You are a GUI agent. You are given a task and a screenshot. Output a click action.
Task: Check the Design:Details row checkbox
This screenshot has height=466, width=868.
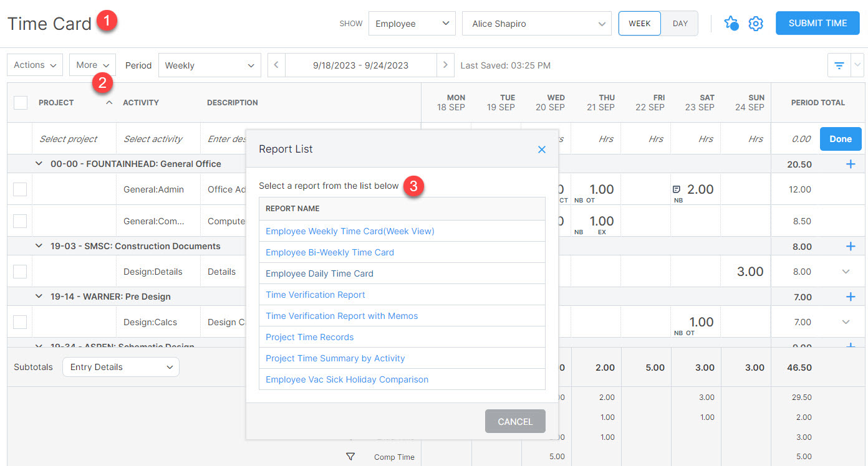[x=19, y=271]
